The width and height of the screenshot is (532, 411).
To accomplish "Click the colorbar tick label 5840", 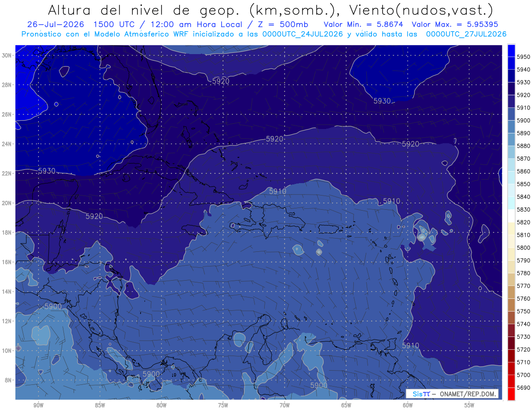I will (523, 197).
